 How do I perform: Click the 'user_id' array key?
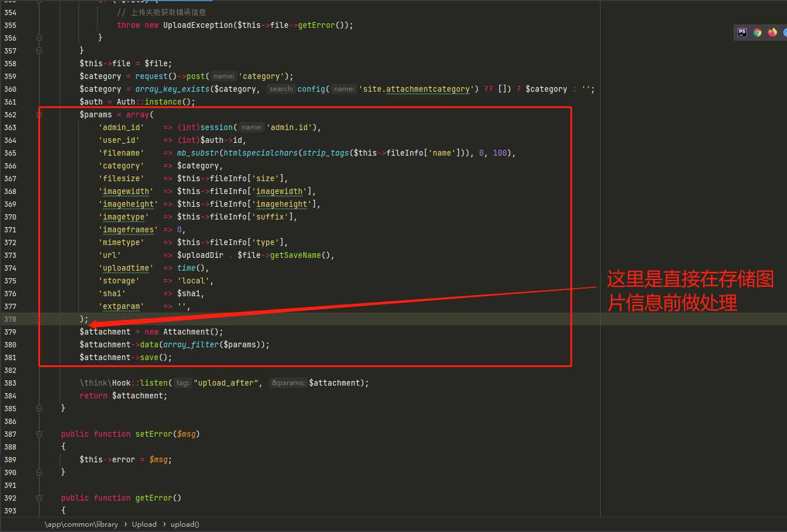[118, 140]
